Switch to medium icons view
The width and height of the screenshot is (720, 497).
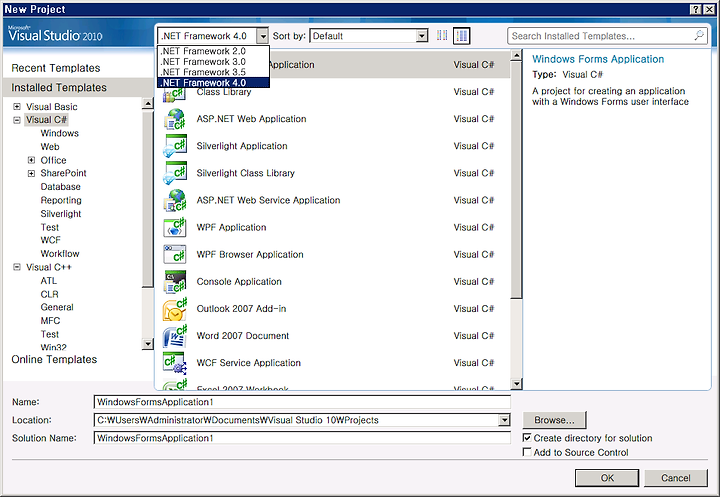coord(461,35)
